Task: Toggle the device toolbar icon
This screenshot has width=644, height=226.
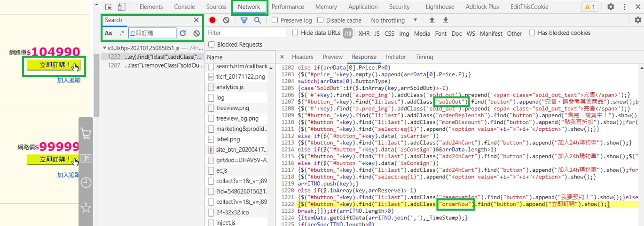Action: 121,7
